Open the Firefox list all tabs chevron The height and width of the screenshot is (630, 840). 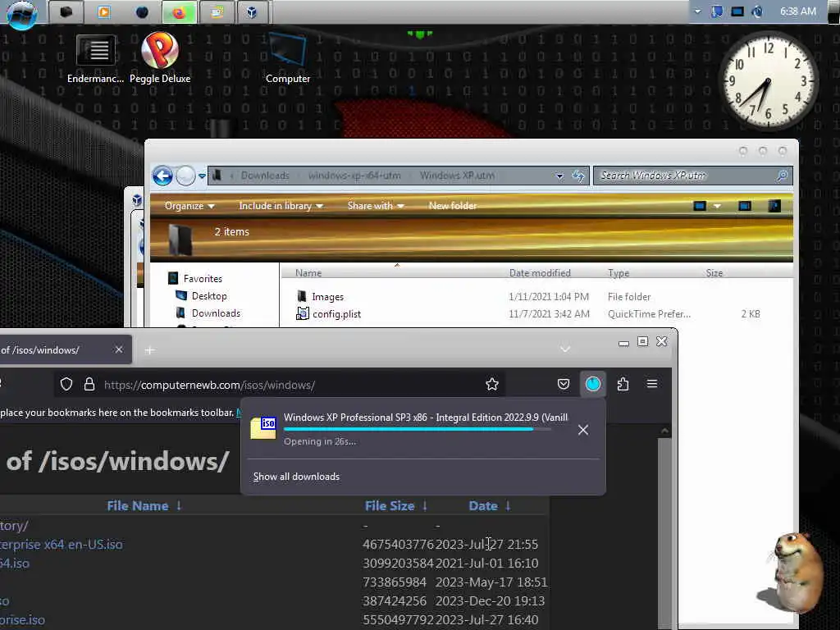point(565,349)
